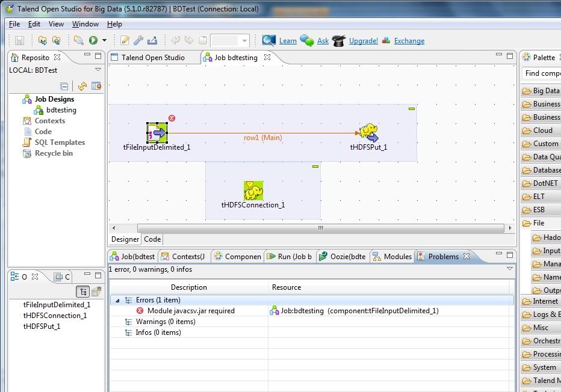561x392 pixels.
Task: Open the Contexts view tab
Action: 184,257
